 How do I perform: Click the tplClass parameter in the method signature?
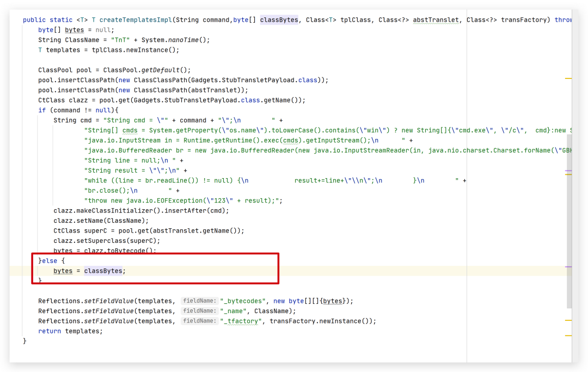pos(355,20)
